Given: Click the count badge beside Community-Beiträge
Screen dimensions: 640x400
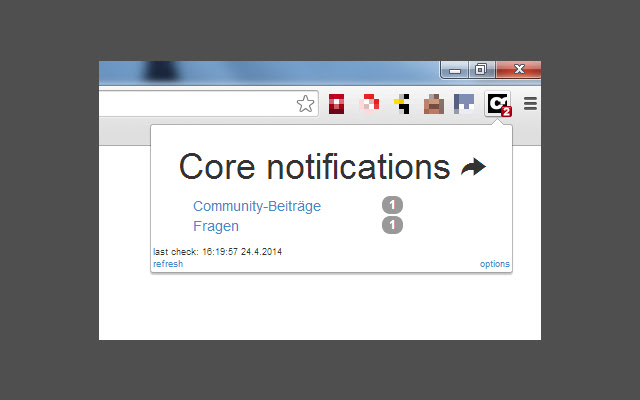Looking at the screenshot, I should point(392,205).
